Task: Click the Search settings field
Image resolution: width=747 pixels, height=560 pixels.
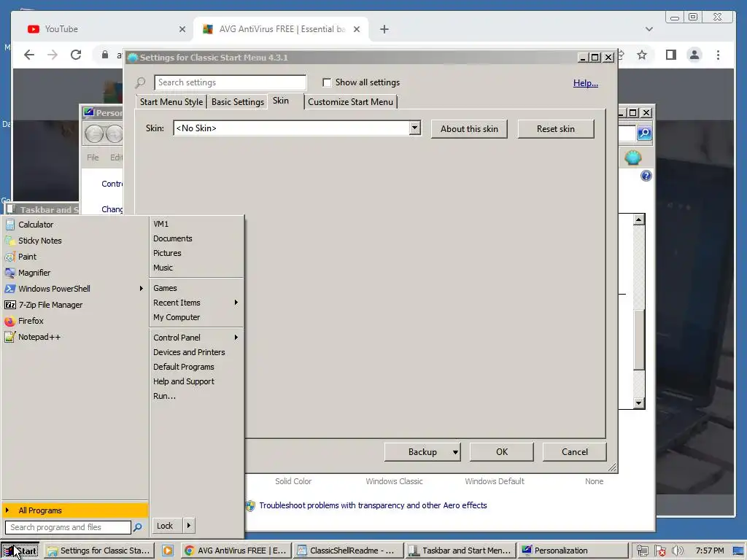Action: [230, 82]
